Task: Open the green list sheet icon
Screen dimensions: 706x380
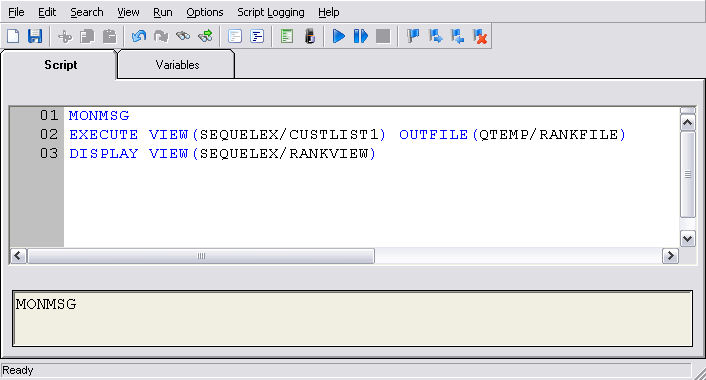Action: coord(286,36)
